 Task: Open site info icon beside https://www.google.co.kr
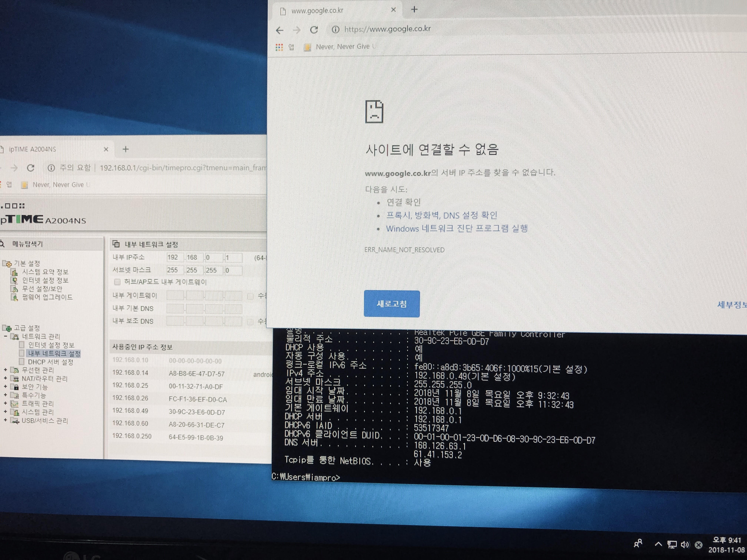coord(335,29)
